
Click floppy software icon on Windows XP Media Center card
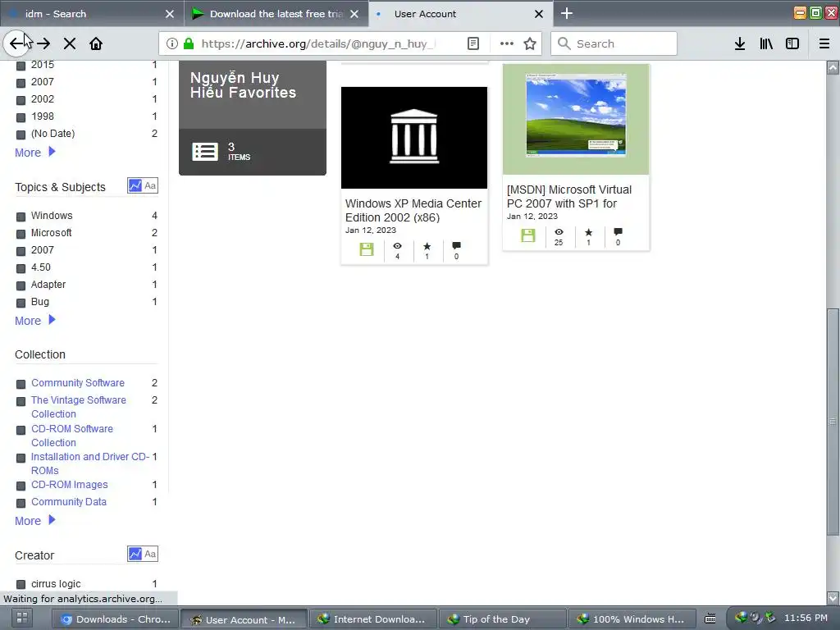(367, 249)
